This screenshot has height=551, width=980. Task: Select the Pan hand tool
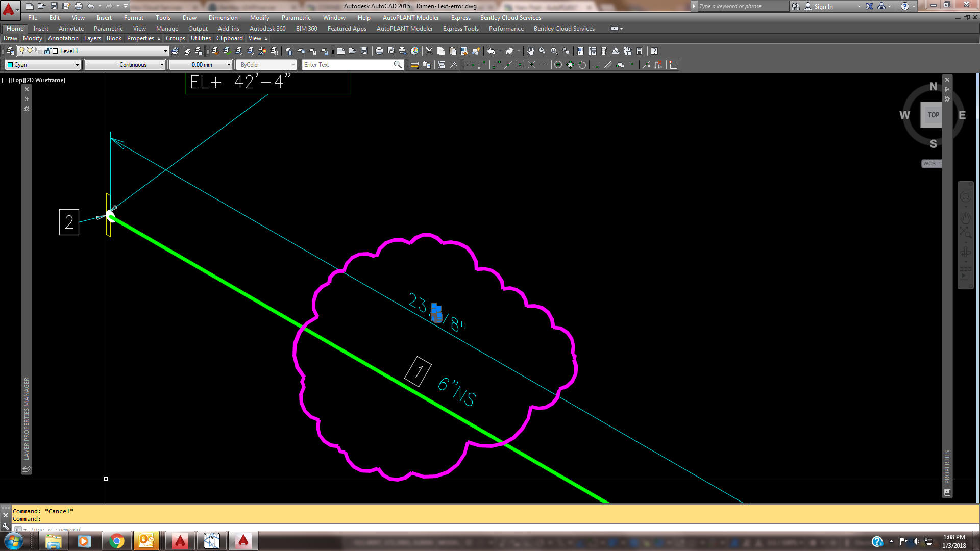pos(531,51)
